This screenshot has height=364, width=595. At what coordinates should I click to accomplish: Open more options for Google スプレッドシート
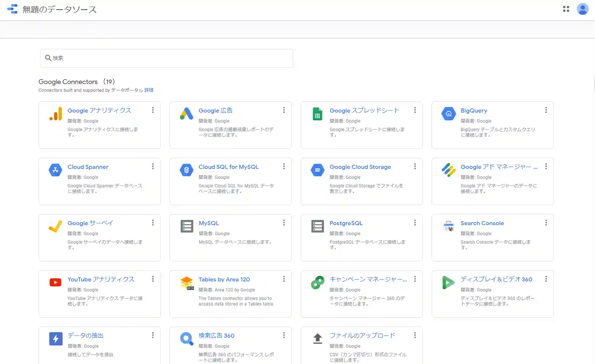point(415,110)
